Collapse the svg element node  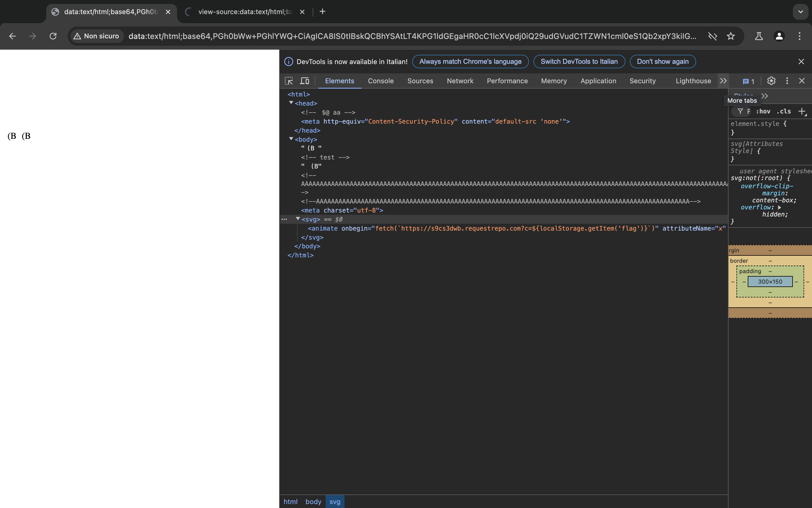point(298,219)
